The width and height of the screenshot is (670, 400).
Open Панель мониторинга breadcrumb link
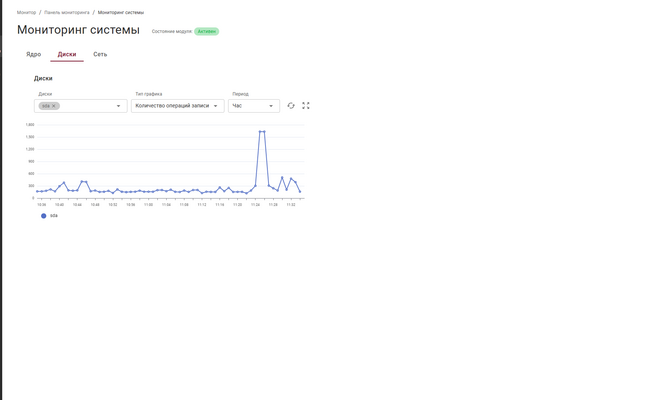66,13
